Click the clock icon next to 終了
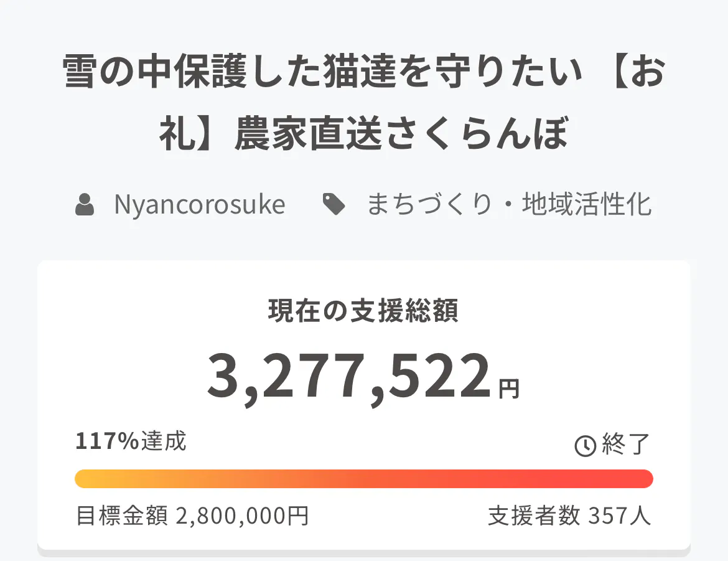This screenshot has height=561, width=728. pos(584,445)
